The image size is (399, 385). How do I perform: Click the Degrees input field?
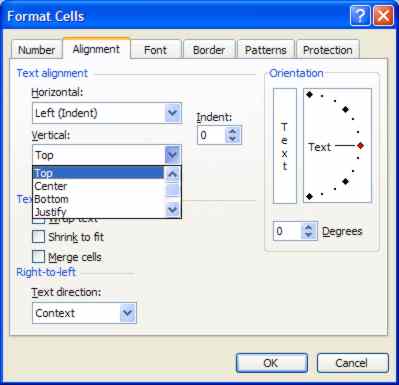click(x=287, y=231)
